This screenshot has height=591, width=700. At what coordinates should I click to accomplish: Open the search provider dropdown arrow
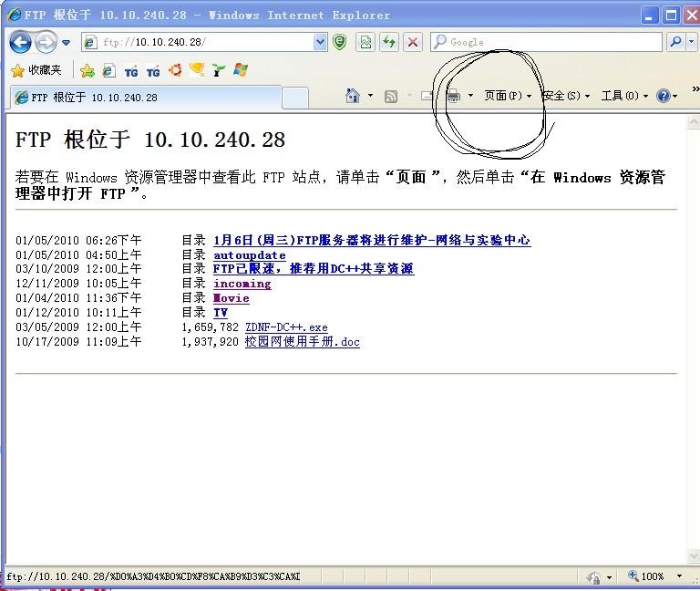tap(692, 42)
